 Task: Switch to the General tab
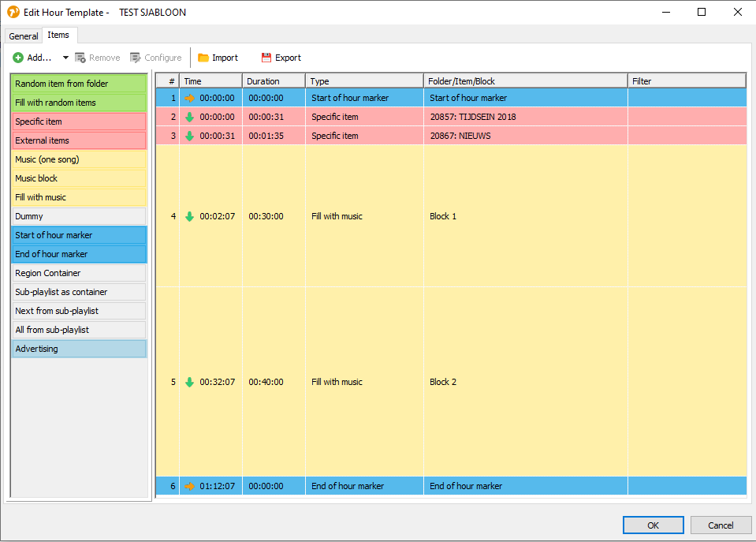23,36
